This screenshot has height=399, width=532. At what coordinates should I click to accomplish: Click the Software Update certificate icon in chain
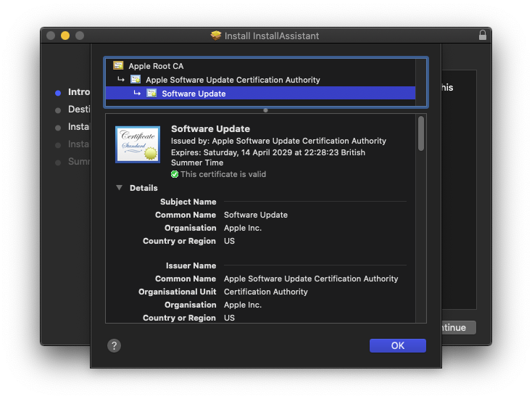click(151, 93)
